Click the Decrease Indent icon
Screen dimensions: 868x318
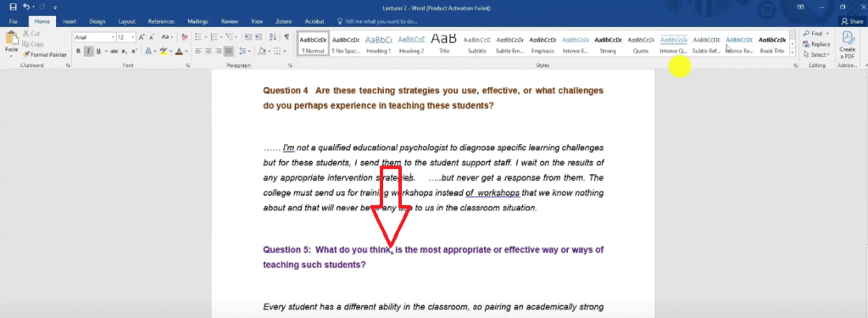(x=248, y=37)
